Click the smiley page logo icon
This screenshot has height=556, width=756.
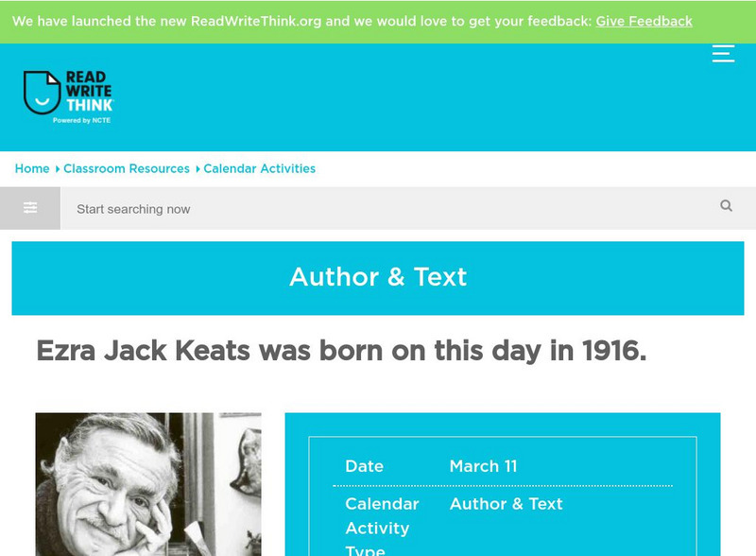click(x=42, y=93)
